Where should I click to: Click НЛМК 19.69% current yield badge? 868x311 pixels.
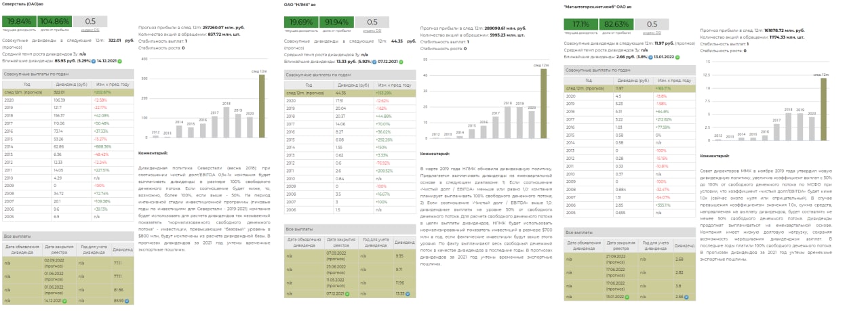(300, 22)
